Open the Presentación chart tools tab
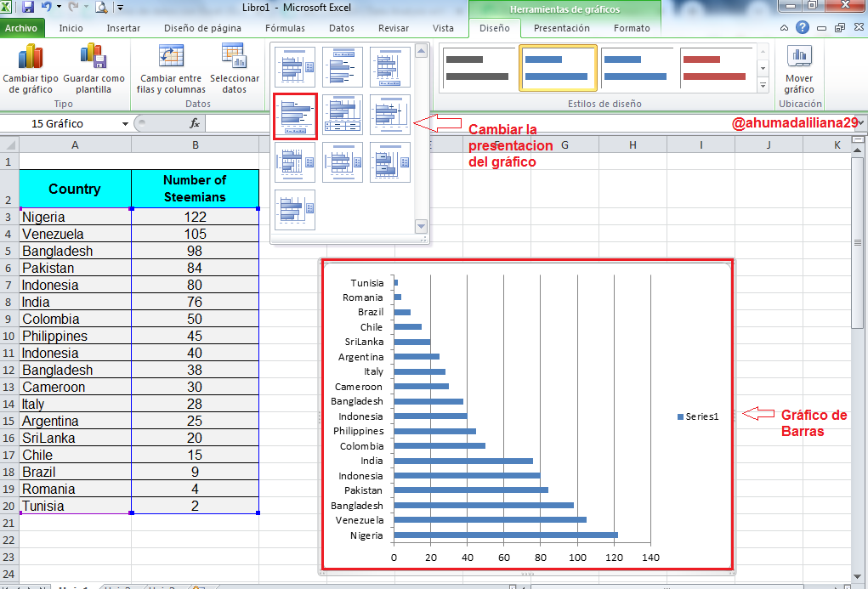This screenshot has width=868, height=589. (x=561, y=28)
